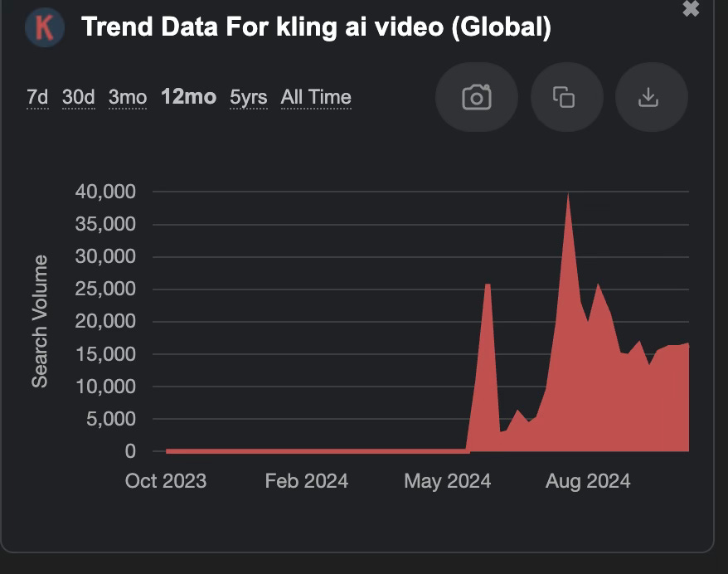The image size is (728, 574).
Task: Select the 12mo time range
Action: tap(188, 97)
